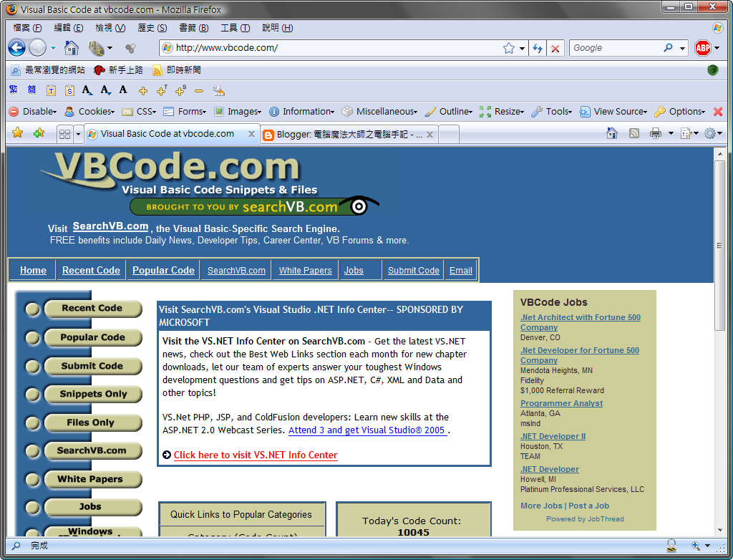Open the View Source dropdown menu

pos(613,111)
